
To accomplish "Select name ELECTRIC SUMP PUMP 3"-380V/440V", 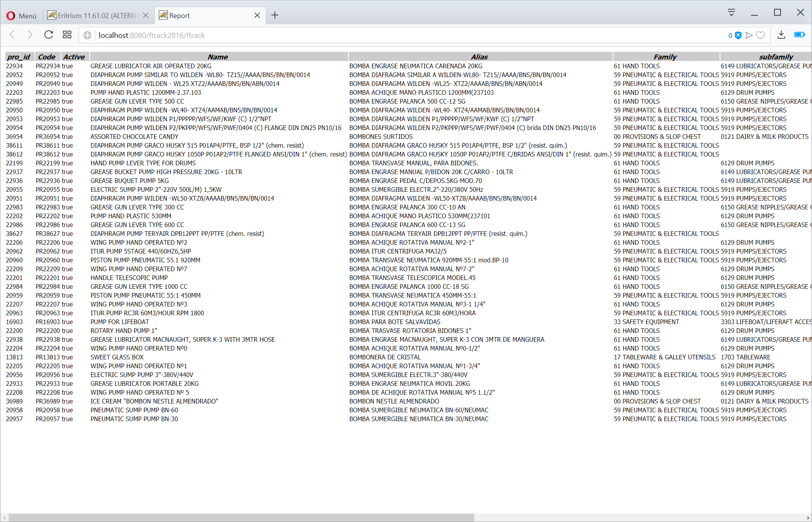I will tap(142, 375).
